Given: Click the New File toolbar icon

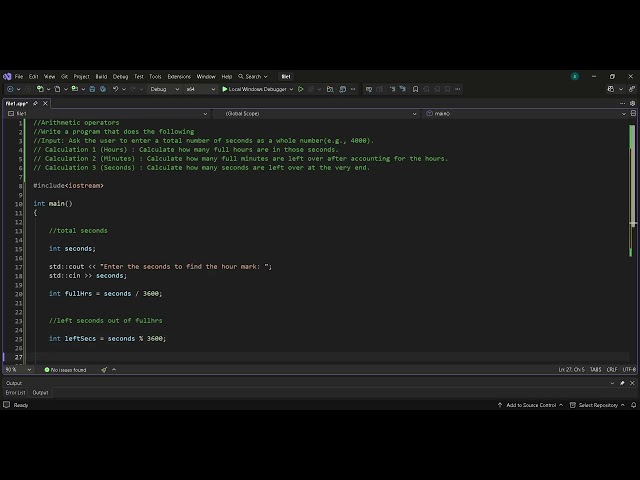Looking at the screenshot, I should coord(58,89).
